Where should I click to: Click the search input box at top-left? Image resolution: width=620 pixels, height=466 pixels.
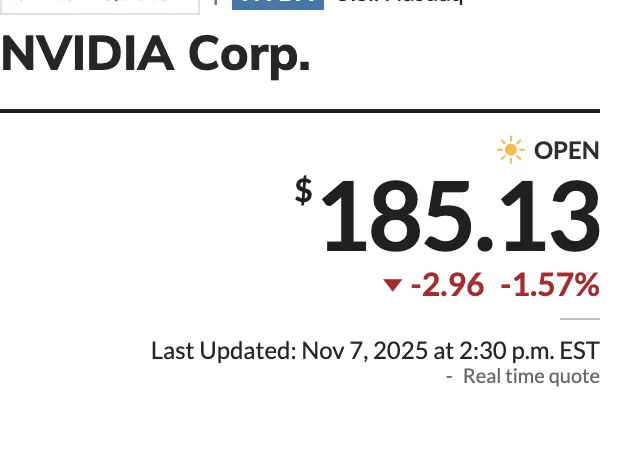coord(100,4)
